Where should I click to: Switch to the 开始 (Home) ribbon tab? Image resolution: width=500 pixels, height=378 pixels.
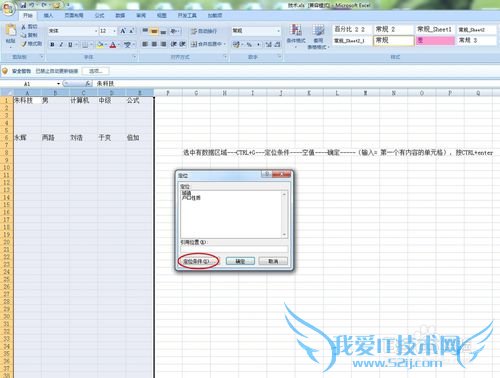(x=28, y=15)
